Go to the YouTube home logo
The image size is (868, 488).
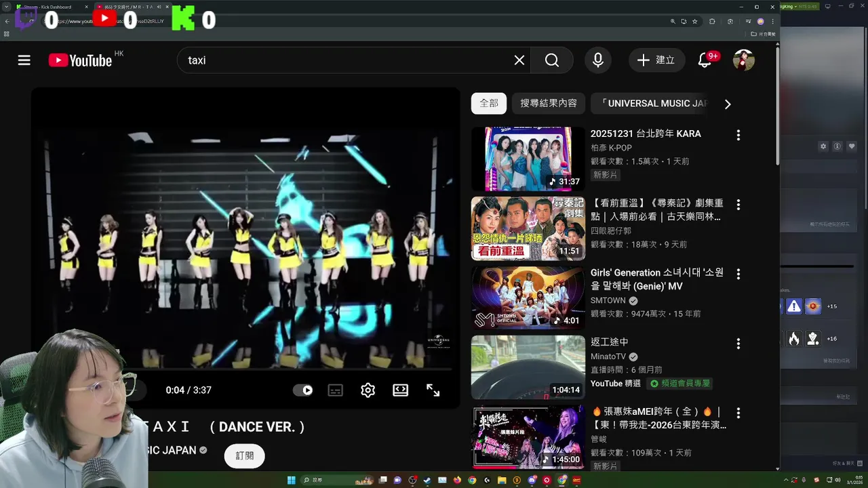[x=80, y=60]
